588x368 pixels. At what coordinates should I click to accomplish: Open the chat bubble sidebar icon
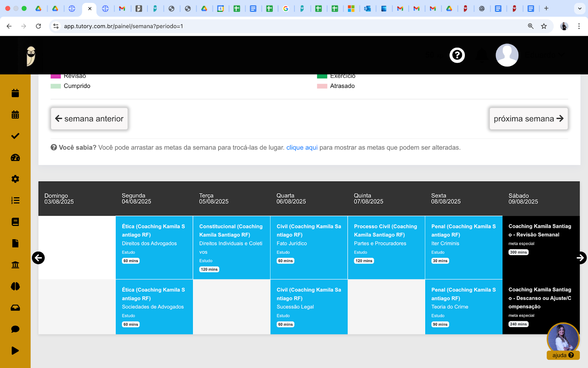click(15, 329)
